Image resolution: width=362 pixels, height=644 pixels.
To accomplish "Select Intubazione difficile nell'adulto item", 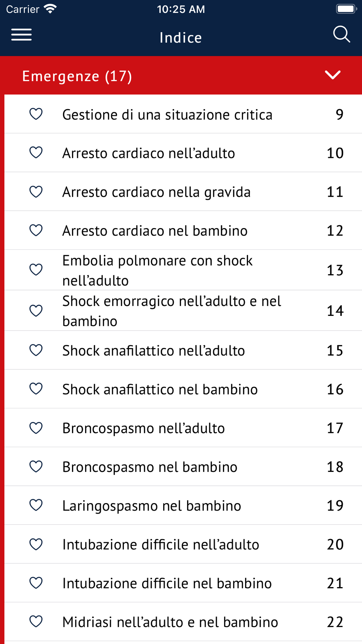I will 161,544.
